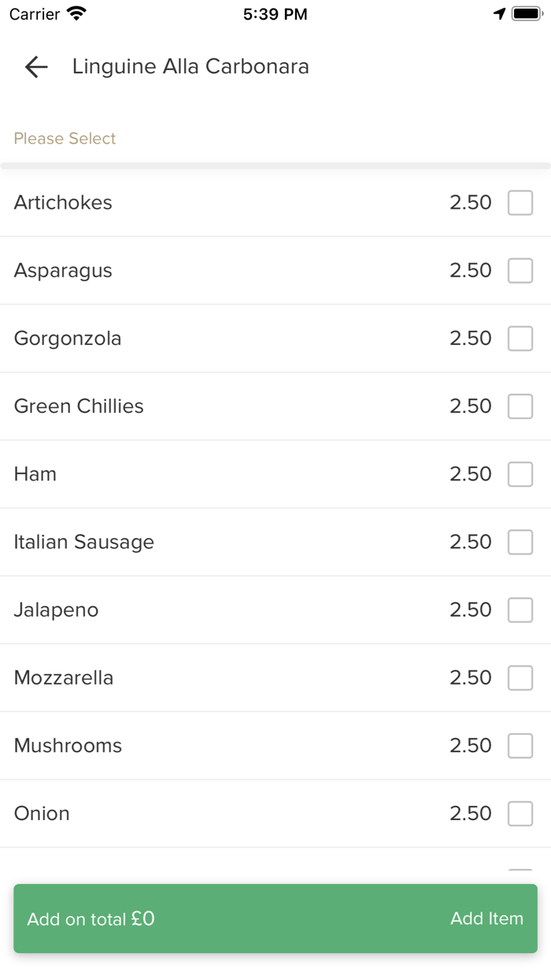Select the Asparagus checkbox

[x=520, y=270]
